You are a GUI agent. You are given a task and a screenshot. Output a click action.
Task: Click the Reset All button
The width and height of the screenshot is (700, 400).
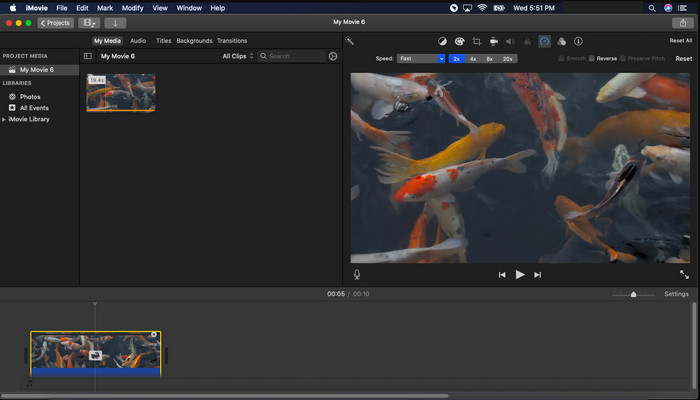click(x=680, y=41)
